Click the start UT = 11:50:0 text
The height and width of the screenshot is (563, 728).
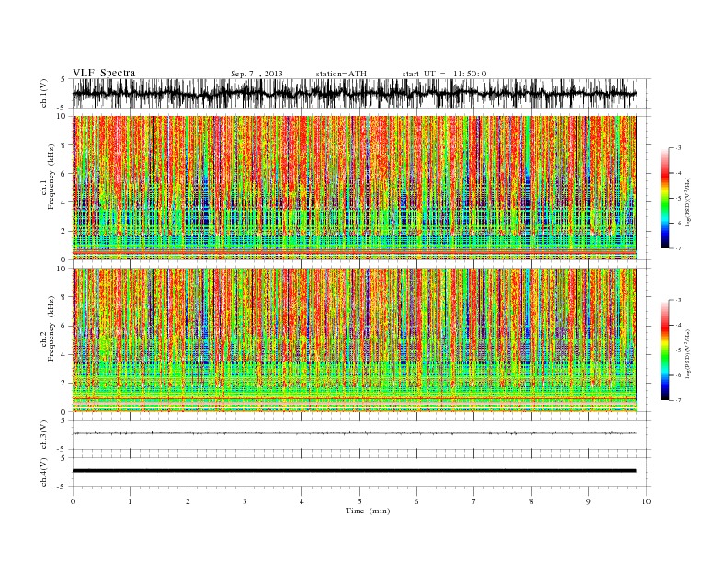(x=444, y=74)
